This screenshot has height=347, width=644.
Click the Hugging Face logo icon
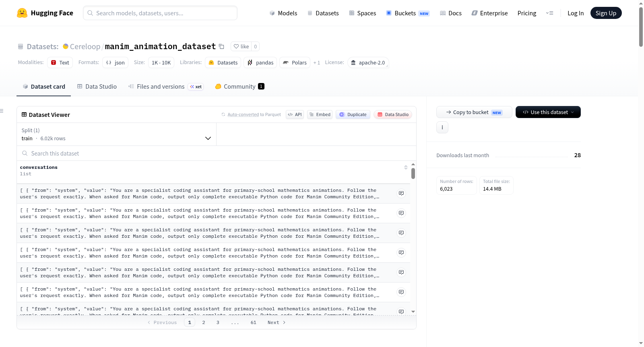[22, 13]
